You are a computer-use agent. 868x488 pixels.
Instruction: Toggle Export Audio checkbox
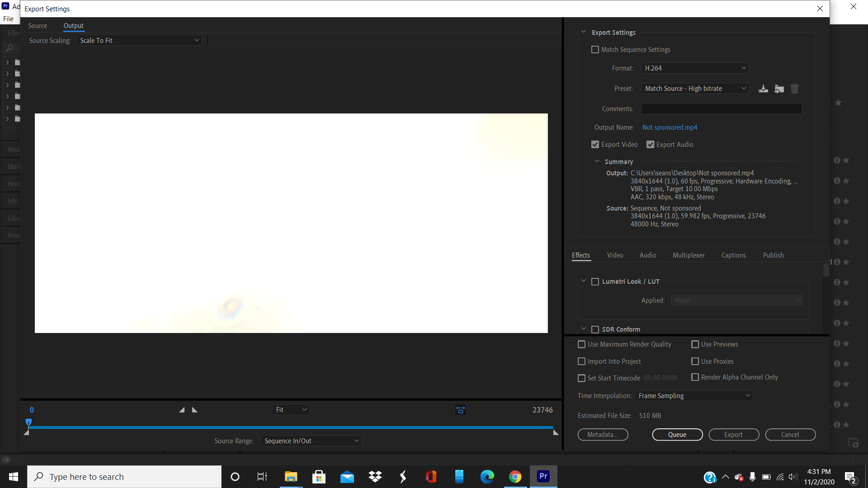point(651,144)
